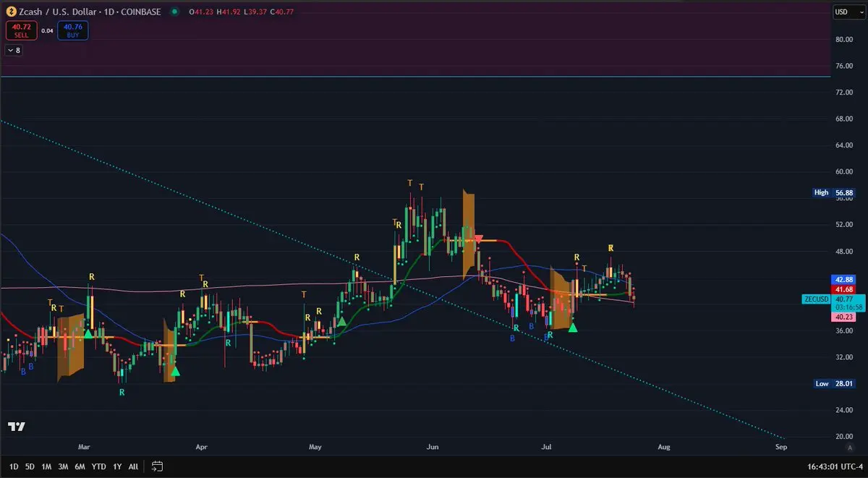The height and width of the screenshot is (478, 868).
Task: Select the 1Y time range
Action: [x=117, y=466]
